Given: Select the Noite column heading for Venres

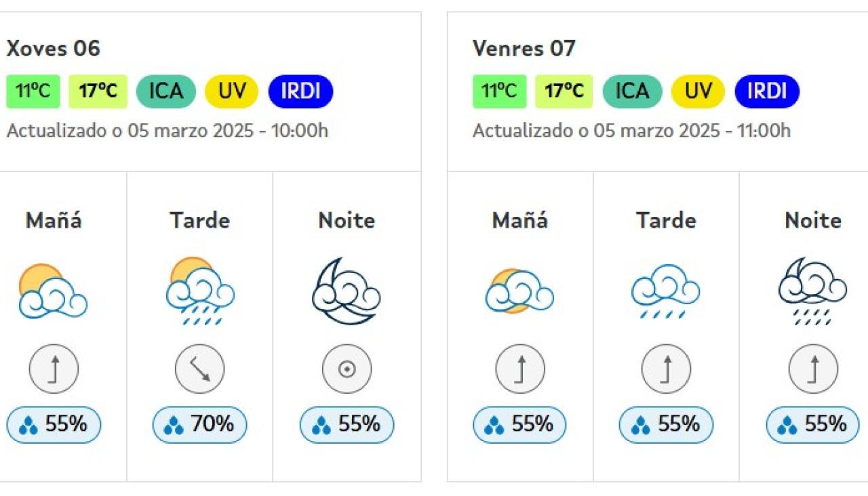Looking at the screenshot, I should point(813,220).
